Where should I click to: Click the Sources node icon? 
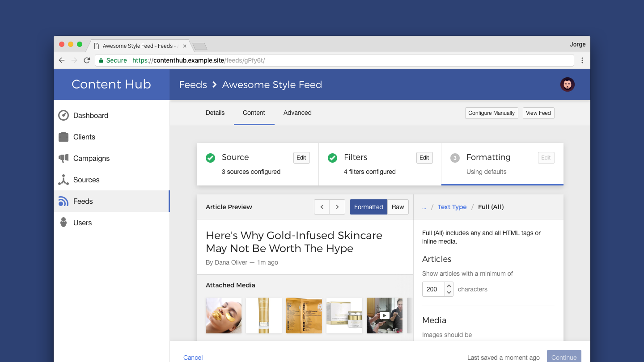pos(64,180)
